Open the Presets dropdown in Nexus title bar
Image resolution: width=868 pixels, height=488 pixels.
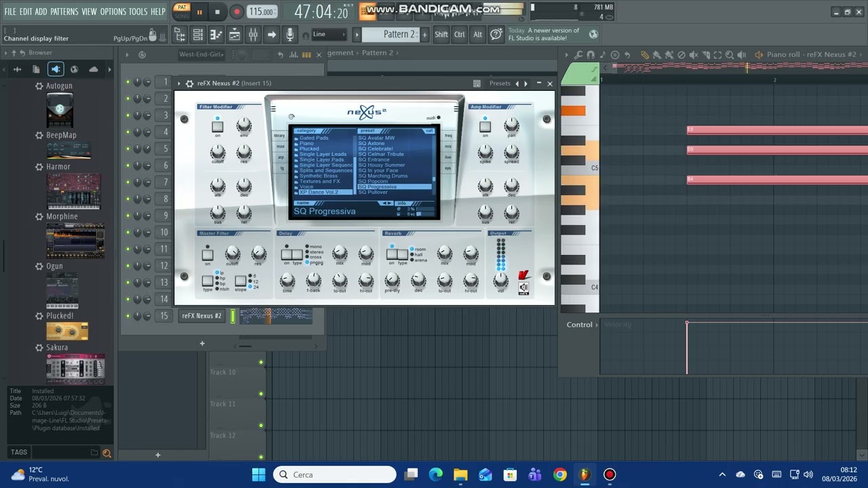pos(500,83)
